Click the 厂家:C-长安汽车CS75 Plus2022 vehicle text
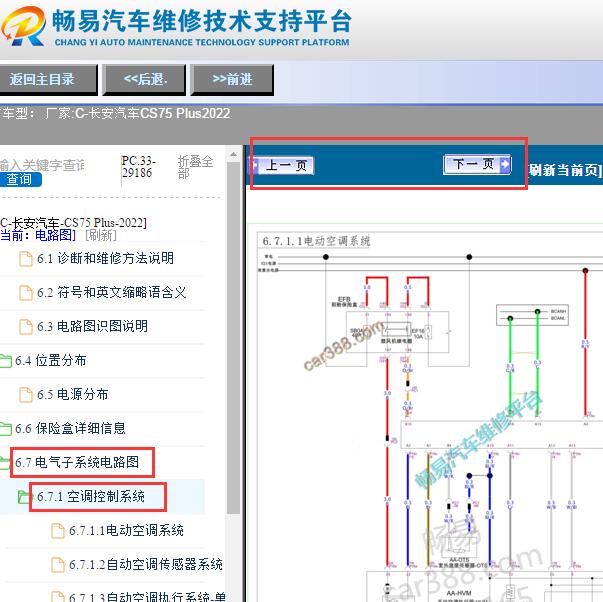 pyautogui.click(x=138, y=113)
